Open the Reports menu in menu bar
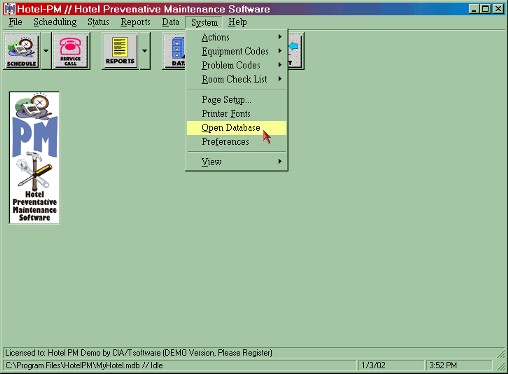The height and width of the screenshot is (374, 508). tap(135, 22)
